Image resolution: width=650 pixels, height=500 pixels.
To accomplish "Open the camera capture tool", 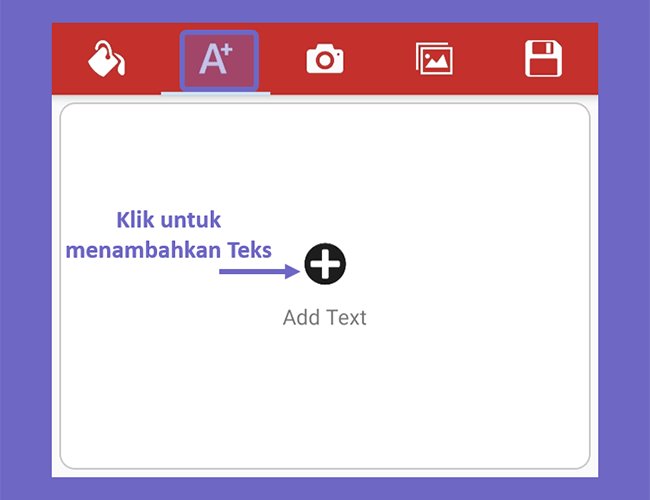I will click(325, 58).
